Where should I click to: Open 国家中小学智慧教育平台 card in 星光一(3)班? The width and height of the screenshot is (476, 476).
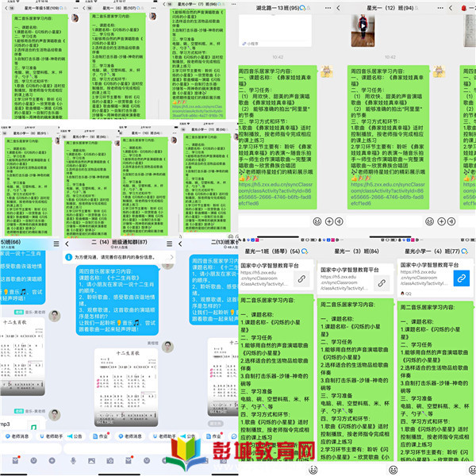pos(355,279)
